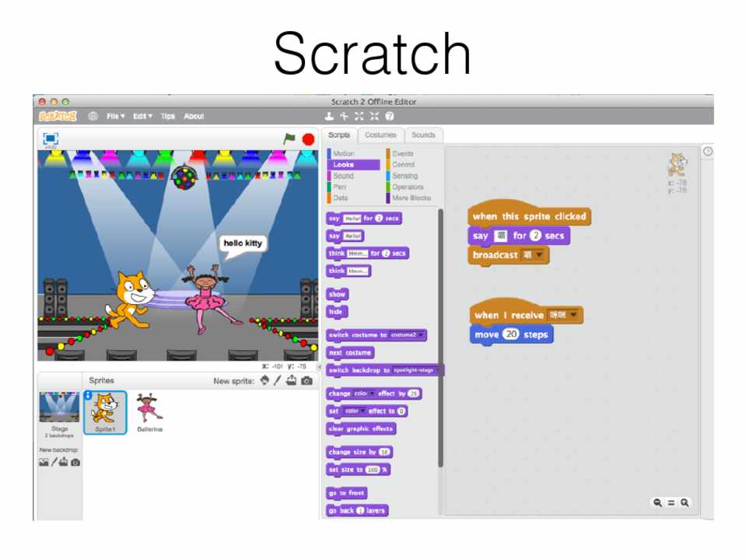
Task: Click the green flag to start
Action: [x=289, y=139]
